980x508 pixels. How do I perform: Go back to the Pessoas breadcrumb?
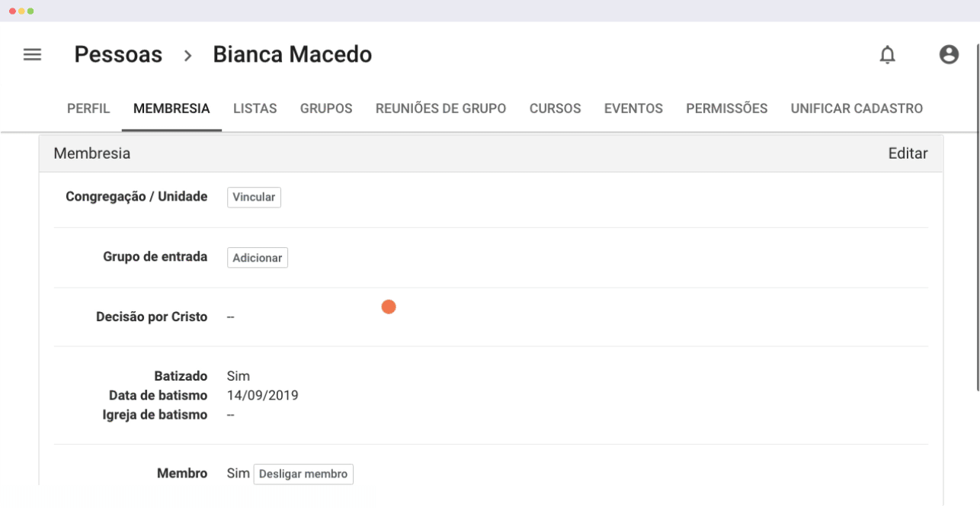pos(118,55)
